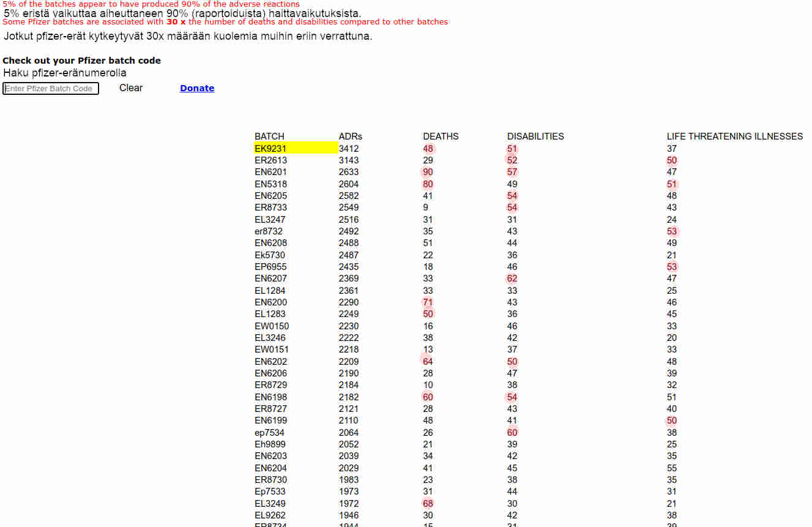
Task: Click deaths value 71 in EN6200 row
Action: 428,302
